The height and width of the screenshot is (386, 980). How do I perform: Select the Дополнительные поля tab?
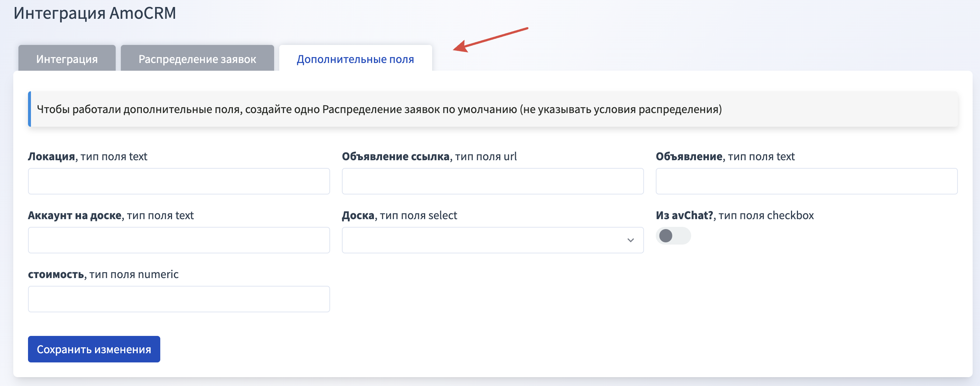355,59
